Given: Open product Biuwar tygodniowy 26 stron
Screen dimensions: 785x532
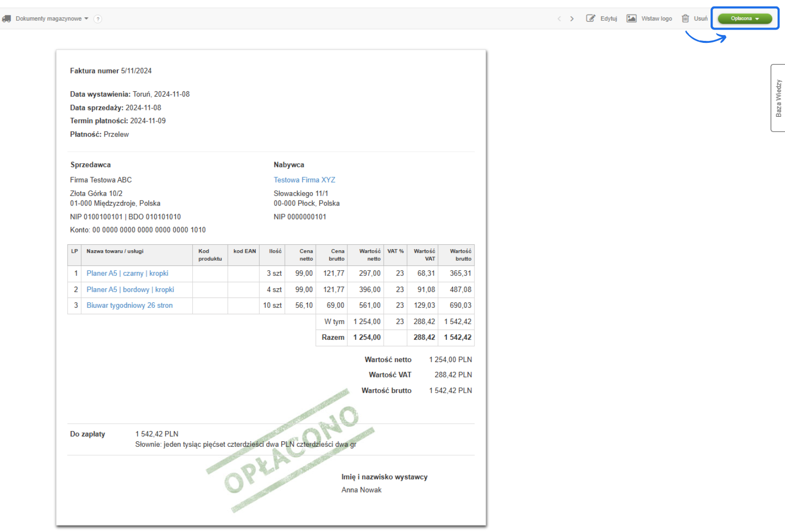Looking at the screenshot, I should [x=130, y=305].
